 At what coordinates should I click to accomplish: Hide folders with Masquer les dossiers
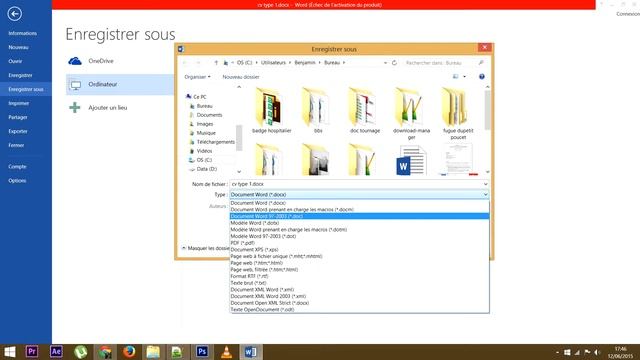(x=205, y=248)
